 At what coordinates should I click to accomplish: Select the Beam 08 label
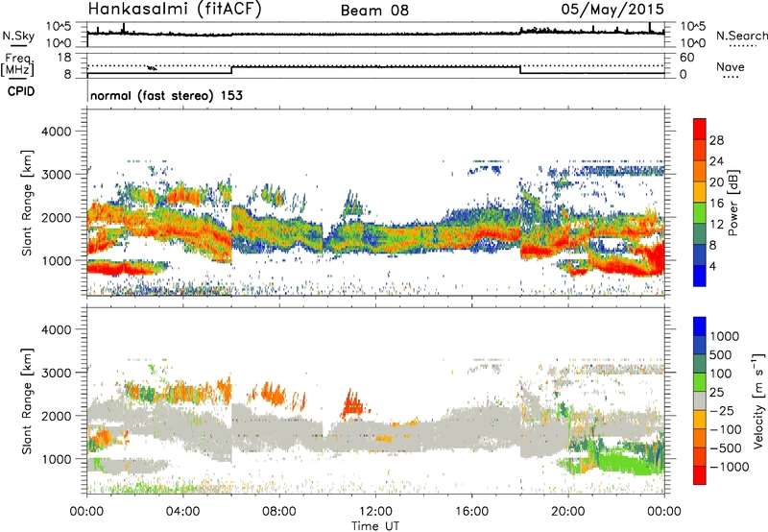pyautogui.click(x=374, y=11)
